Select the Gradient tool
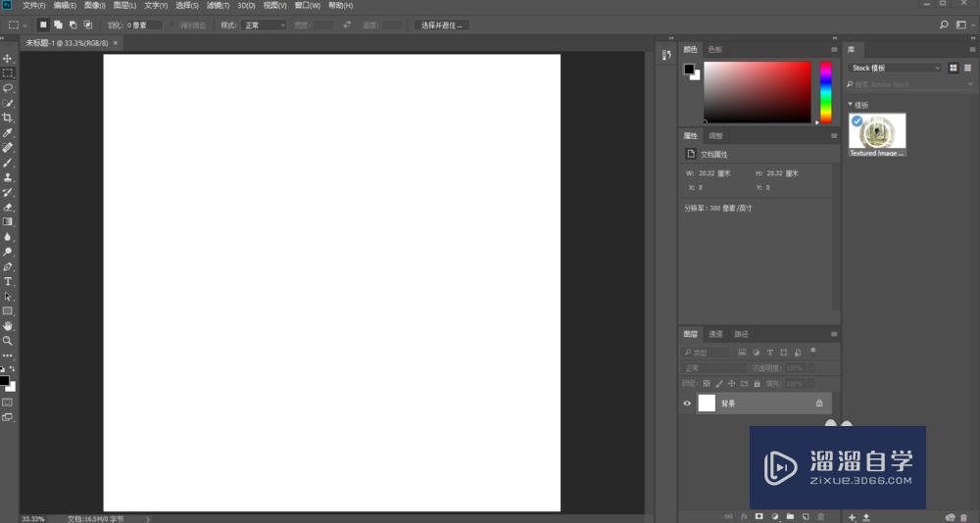The image size is (980, 523). click(x=8, y=221)
